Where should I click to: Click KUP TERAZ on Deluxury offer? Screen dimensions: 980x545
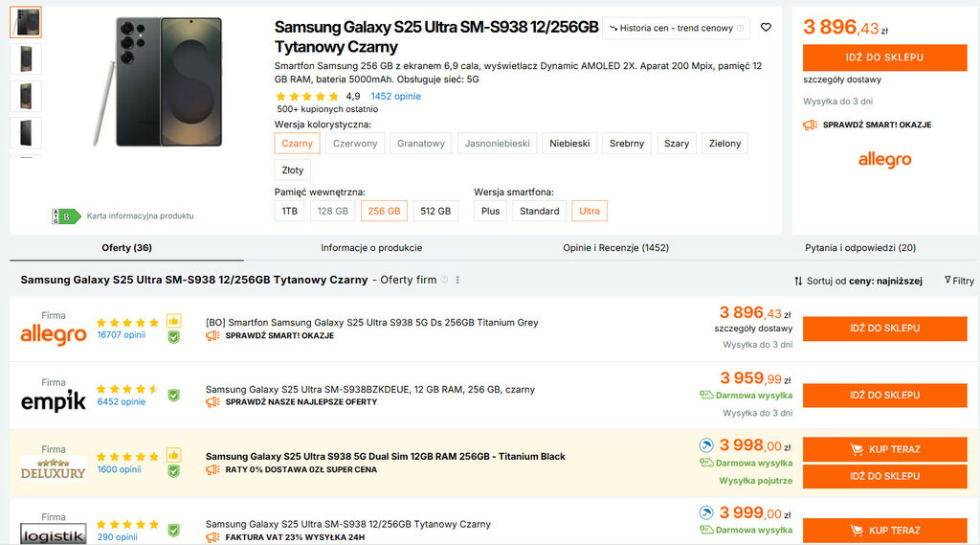(x=884, y=449)
